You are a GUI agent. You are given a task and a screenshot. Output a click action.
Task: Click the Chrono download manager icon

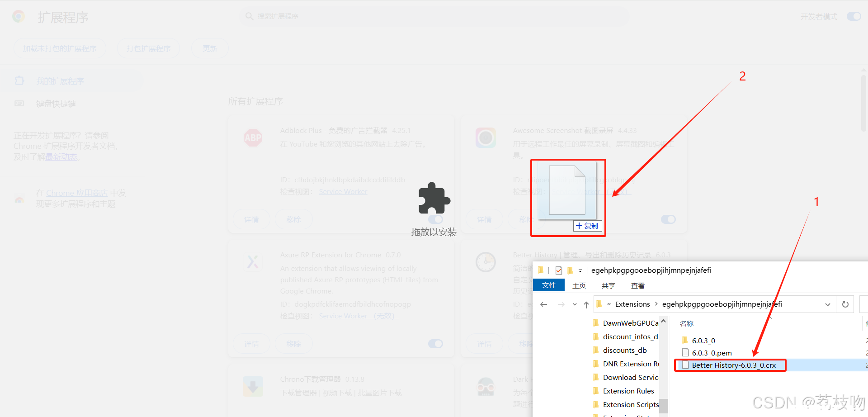tap(253, 387)
